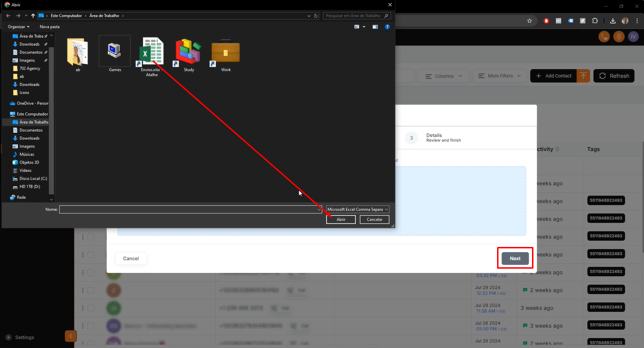Click the Abrir button

point(341,220)
